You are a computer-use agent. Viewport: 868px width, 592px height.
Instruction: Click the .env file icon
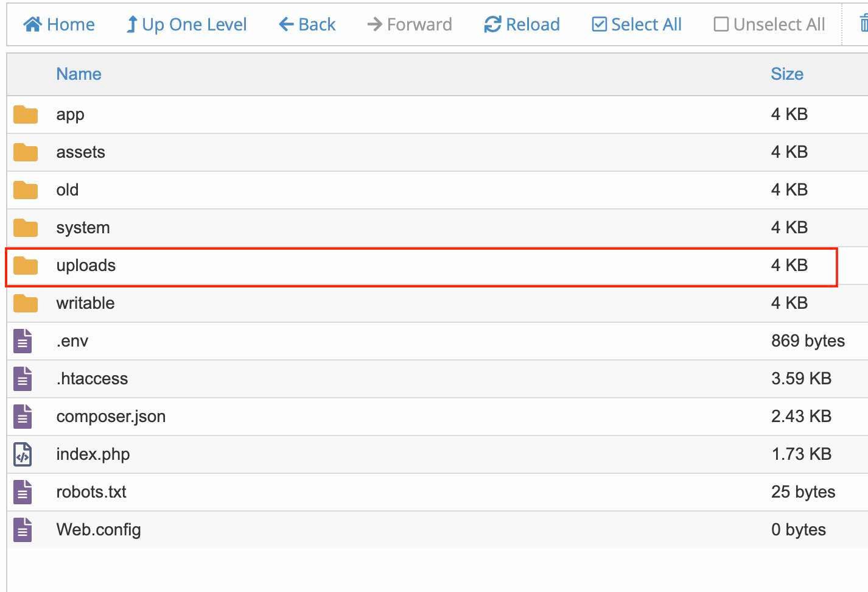point(23,341)
